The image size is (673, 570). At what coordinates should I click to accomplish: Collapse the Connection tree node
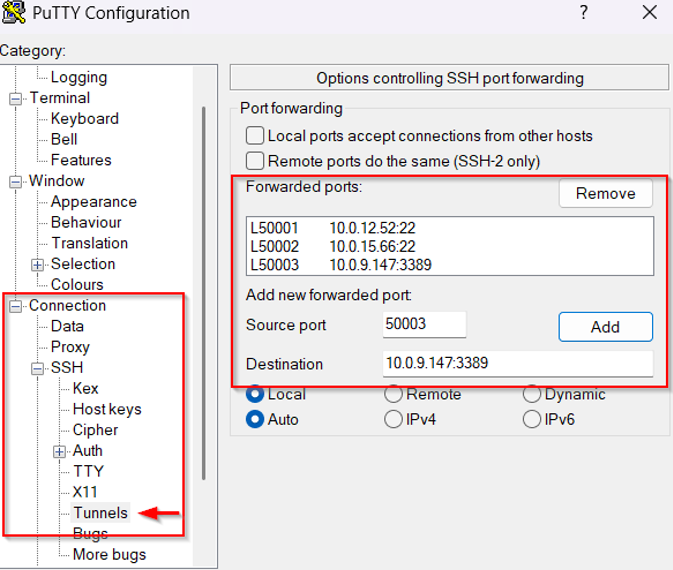(16, 306)
